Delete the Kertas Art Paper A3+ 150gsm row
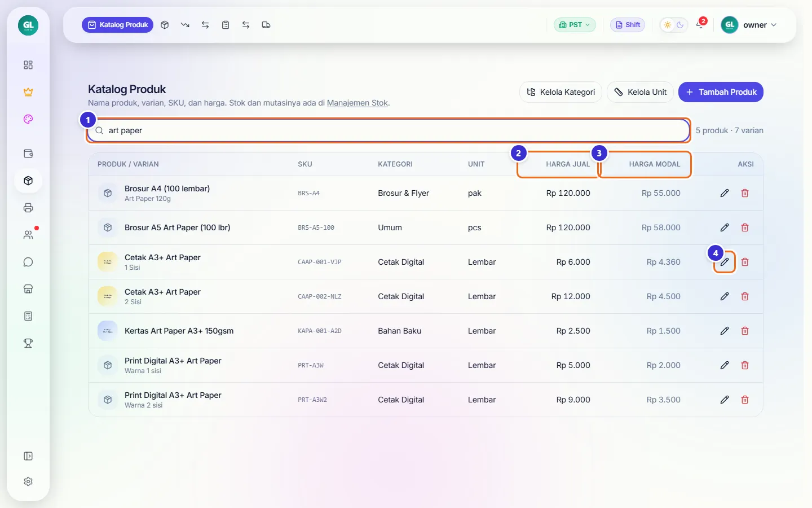 point(745,331)
